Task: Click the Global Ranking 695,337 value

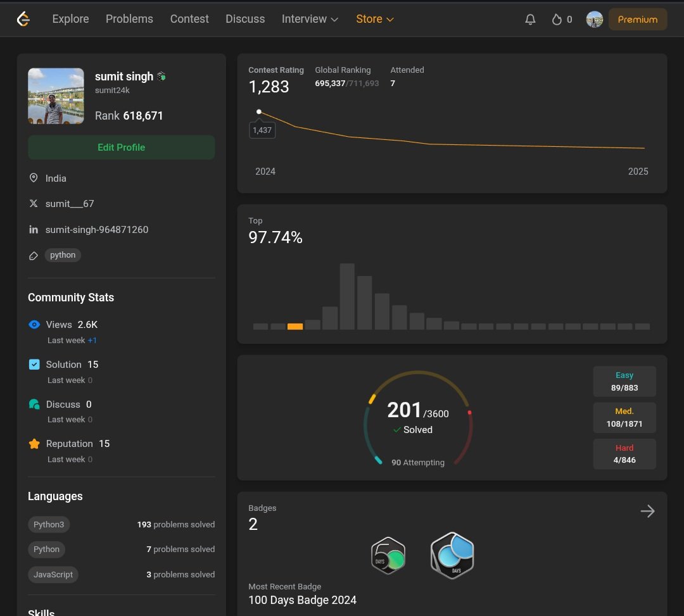Action: [x=330, y=84]
